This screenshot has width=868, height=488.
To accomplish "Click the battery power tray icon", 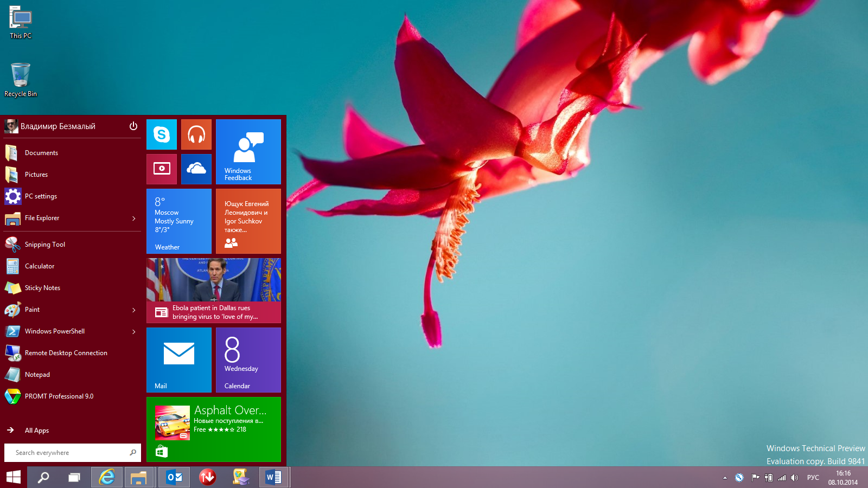I will click(768, 478).
